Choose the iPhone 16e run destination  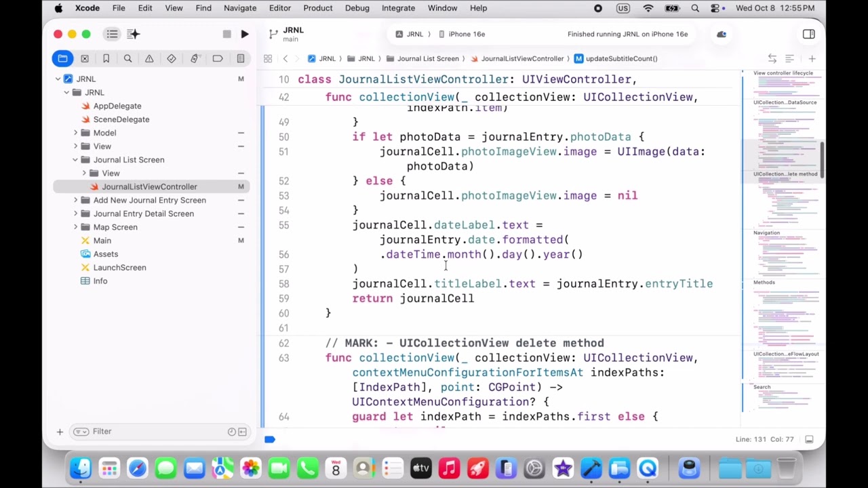(462, 34)
